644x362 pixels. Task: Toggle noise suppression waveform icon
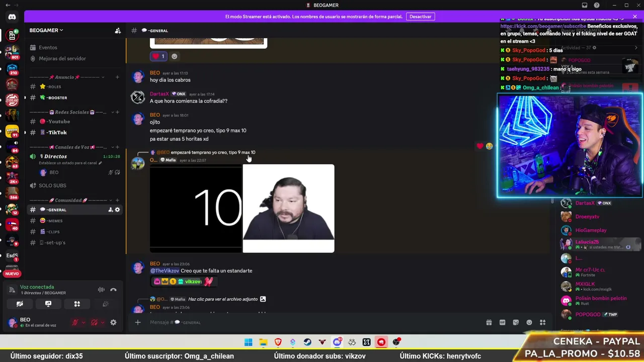101,290
